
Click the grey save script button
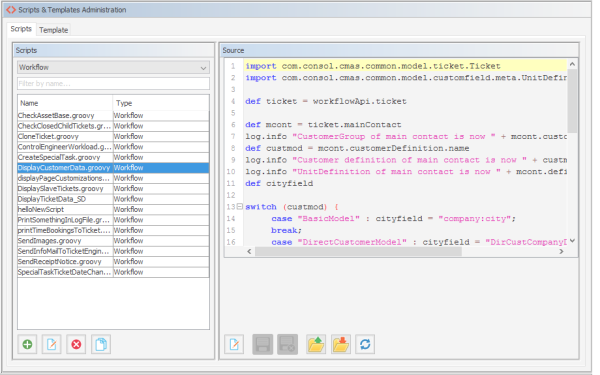(x=262, y=344)
